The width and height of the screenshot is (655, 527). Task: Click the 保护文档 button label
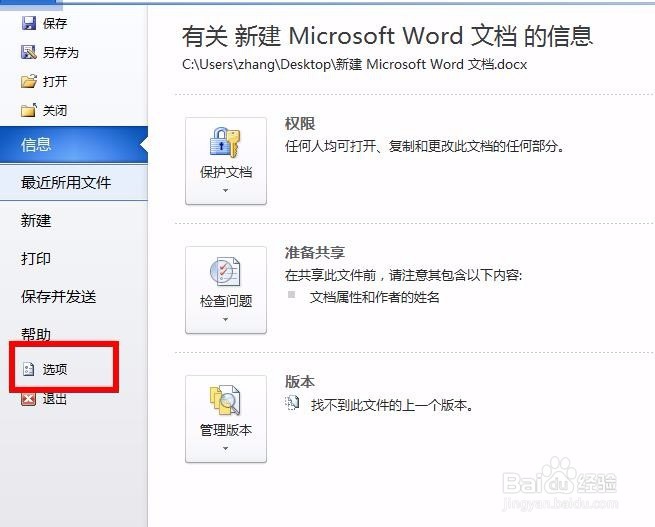point(226,172)
